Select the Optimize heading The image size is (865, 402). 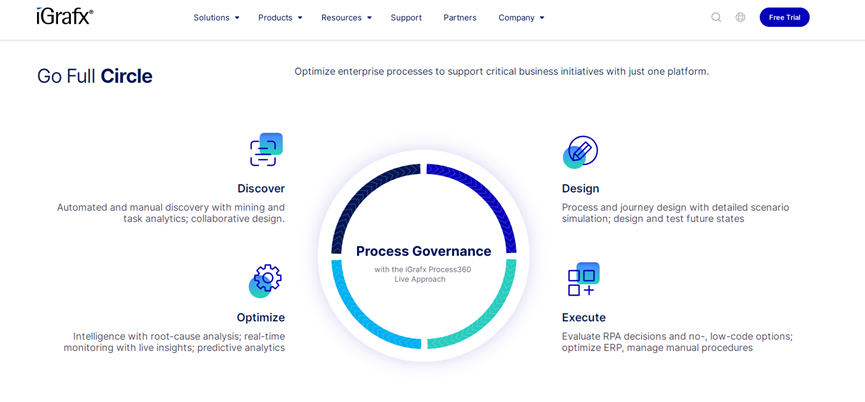click(260, 318)
